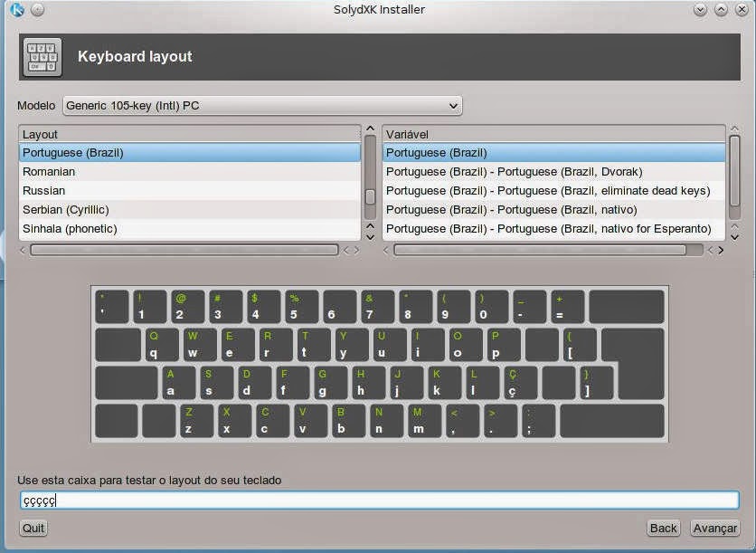
Task: Click the Back button
Action: (x=663, y=528)
